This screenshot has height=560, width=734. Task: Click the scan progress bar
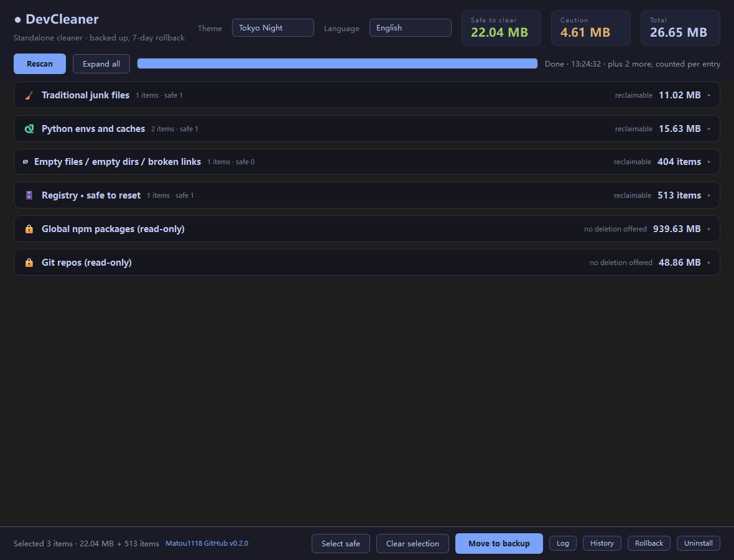(337, 63)
